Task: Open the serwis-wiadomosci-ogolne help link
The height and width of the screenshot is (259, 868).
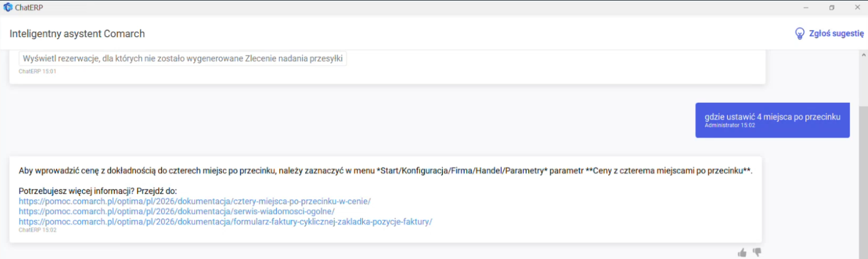Action: 176,212
